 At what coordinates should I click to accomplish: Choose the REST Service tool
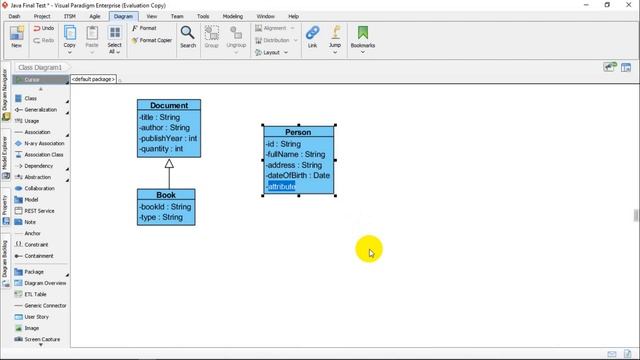point(40,211)
